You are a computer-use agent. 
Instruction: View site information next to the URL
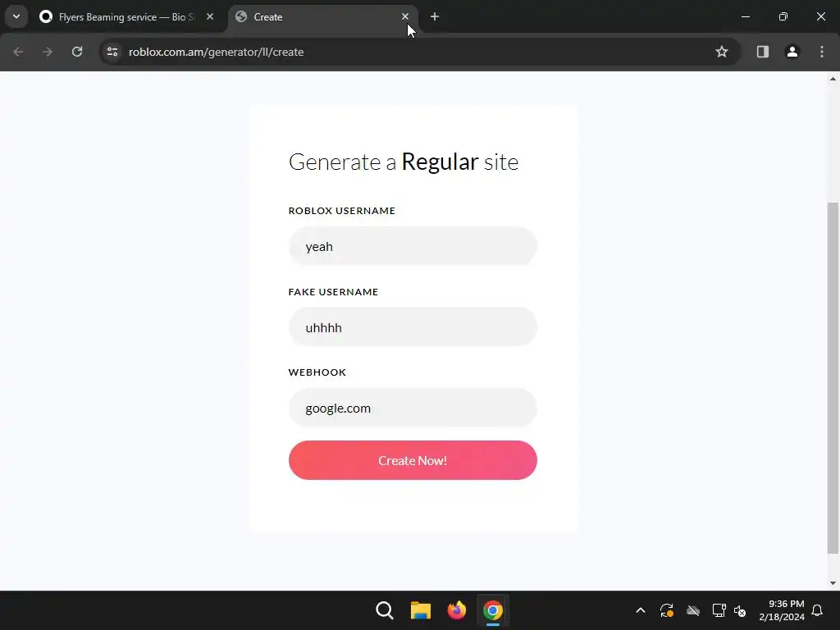click(x=112, y=52)
